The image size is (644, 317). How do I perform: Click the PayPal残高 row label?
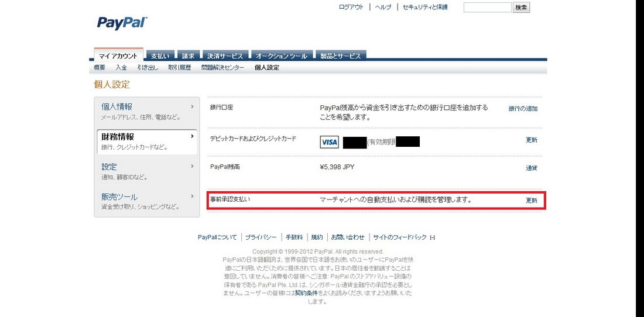click(x=225, y=167)
